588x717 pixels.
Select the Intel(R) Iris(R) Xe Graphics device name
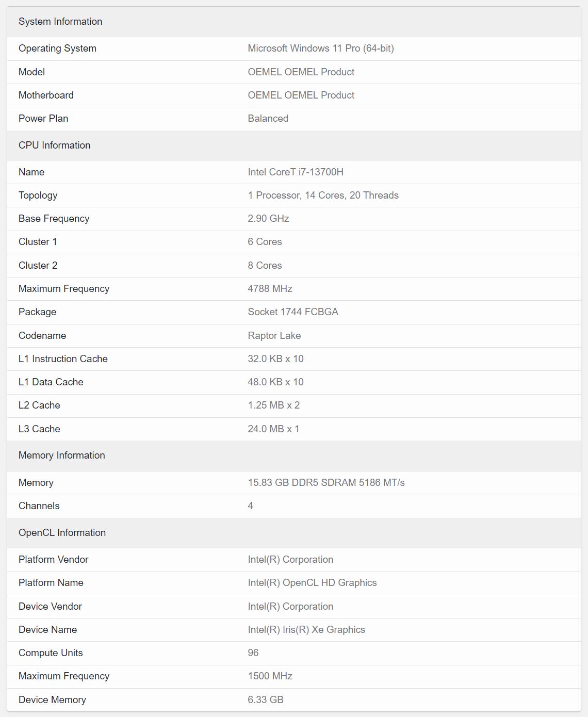coord(306,630)
